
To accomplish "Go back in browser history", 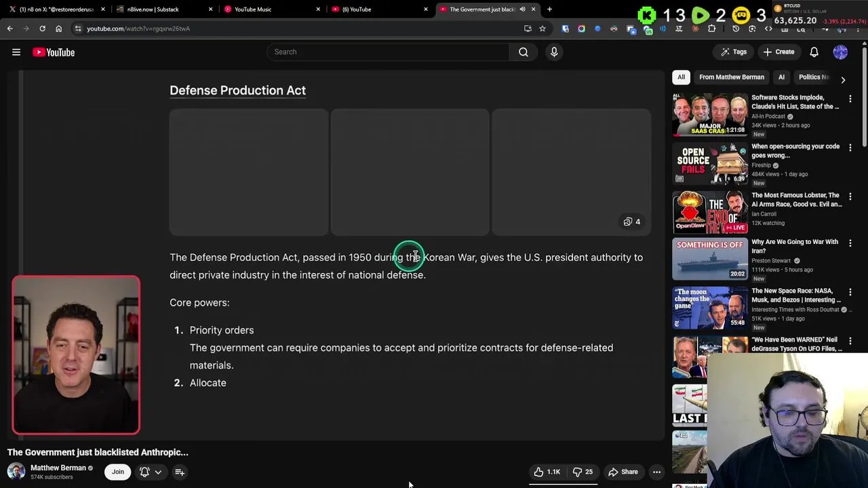I will (9, 28).
